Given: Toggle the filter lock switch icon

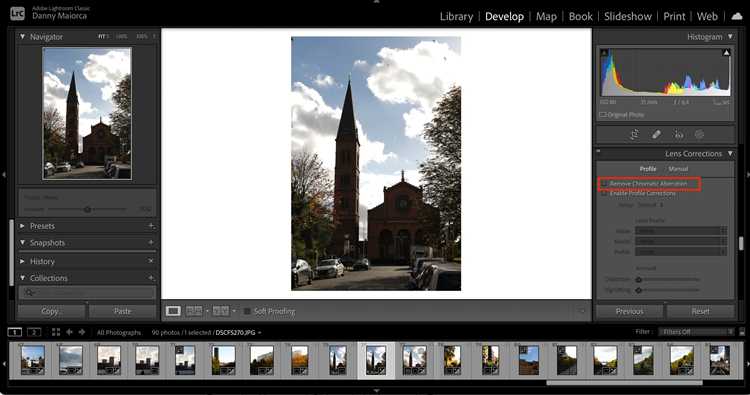Looking at the screenshot, I should click(x=742, y=332).
